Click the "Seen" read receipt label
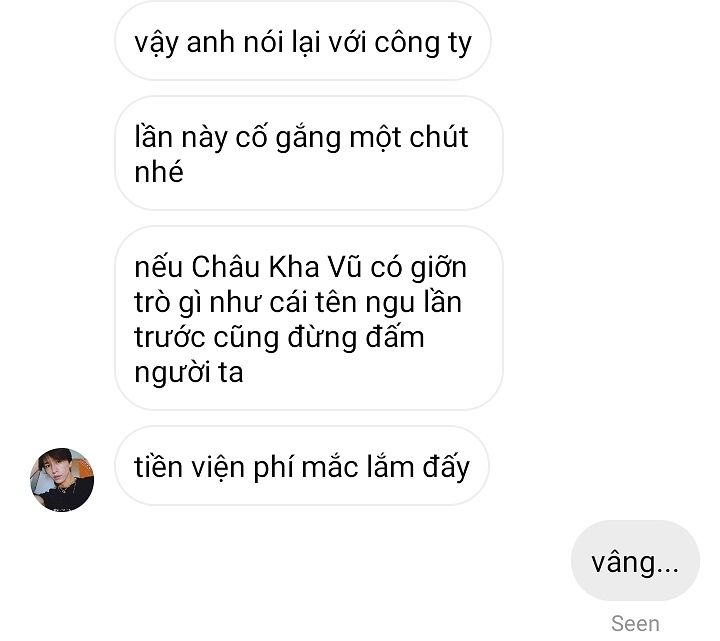Image resolution: width=720 pixels, height=641 pixels. point(635,624)
